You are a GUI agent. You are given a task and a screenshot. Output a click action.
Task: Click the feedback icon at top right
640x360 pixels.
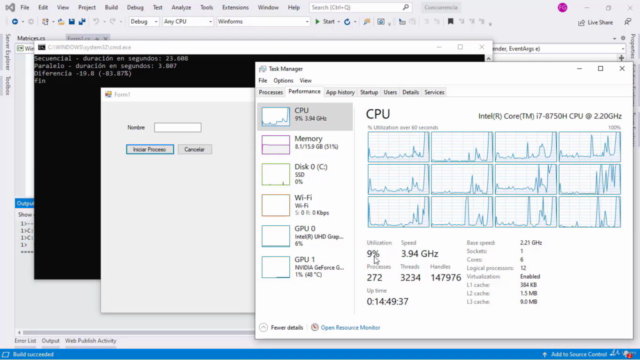tap(627, 22)
